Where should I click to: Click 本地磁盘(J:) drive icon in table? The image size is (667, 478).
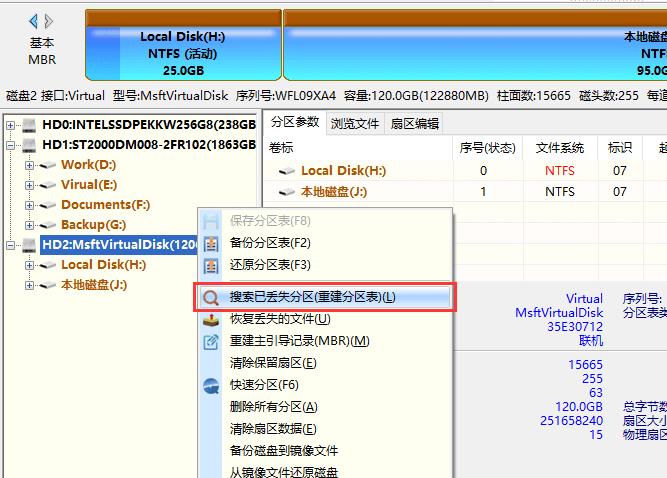click(287, 192)
